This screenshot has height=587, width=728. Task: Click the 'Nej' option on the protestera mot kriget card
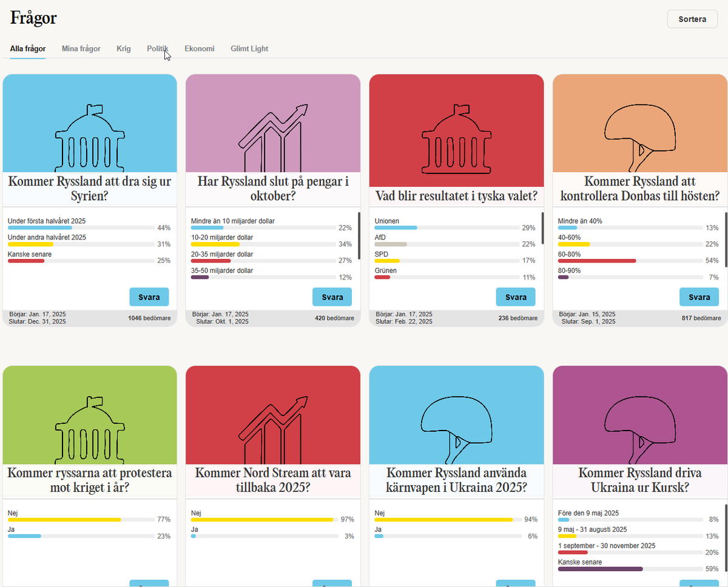(13, 513)
